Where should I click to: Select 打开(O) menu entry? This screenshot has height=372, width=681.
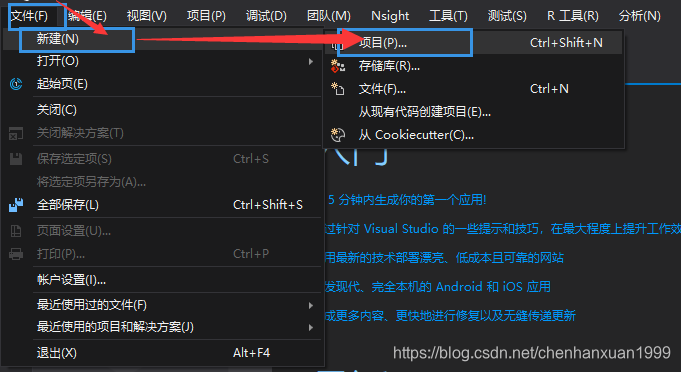pyautogui.click(x=163, y=61)
